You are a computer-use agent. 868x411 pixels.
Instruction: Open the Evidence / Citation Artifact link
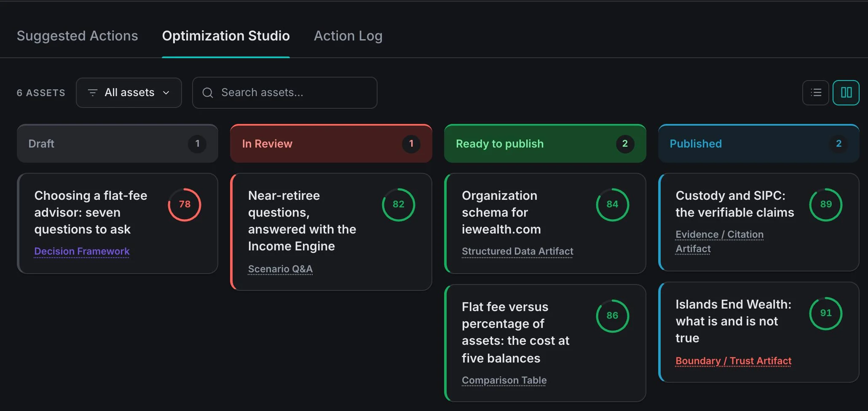pos(719,242)
